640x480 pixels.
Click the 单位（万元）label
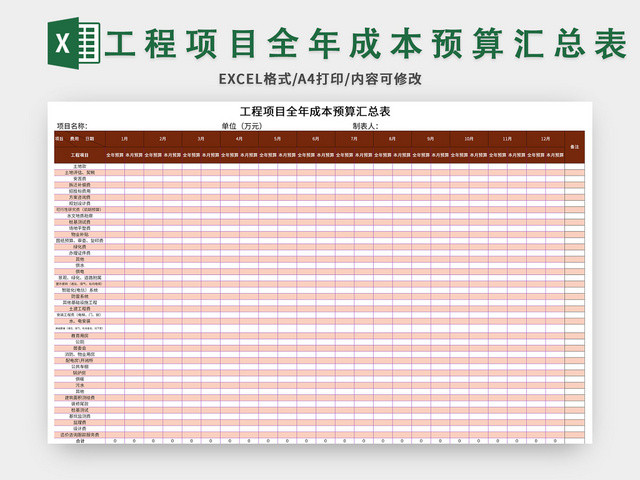(x=242, y=126)
